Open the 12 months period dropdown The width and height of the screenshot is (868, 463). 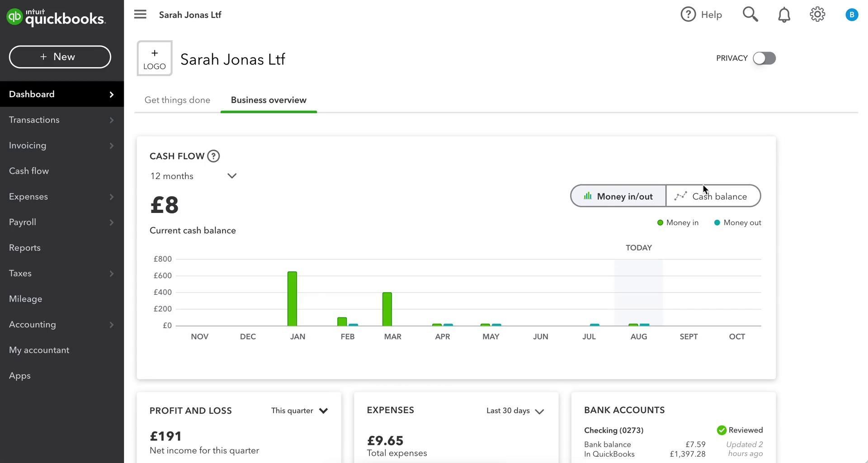[193, 176]
